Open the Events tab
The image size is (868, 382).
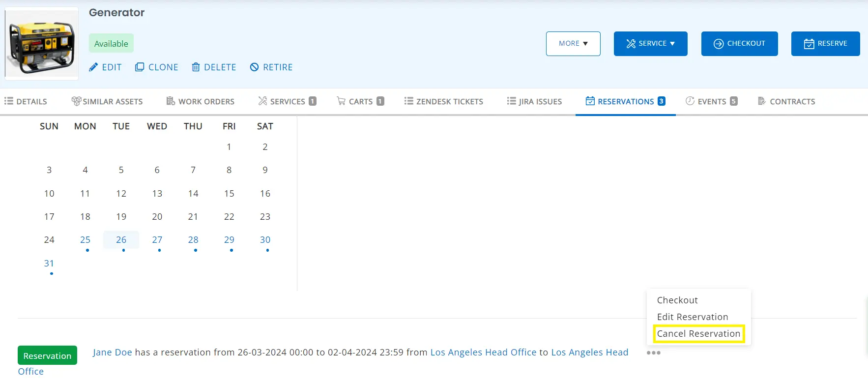711,102
